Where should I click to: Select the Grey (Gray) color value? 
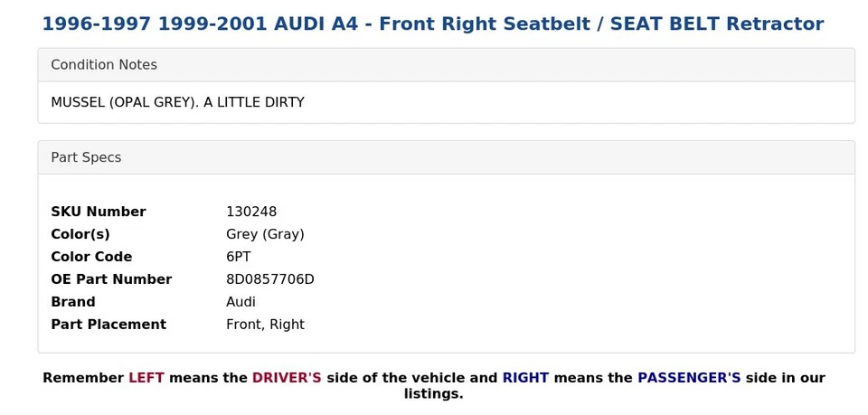click(x=265, y=234)
